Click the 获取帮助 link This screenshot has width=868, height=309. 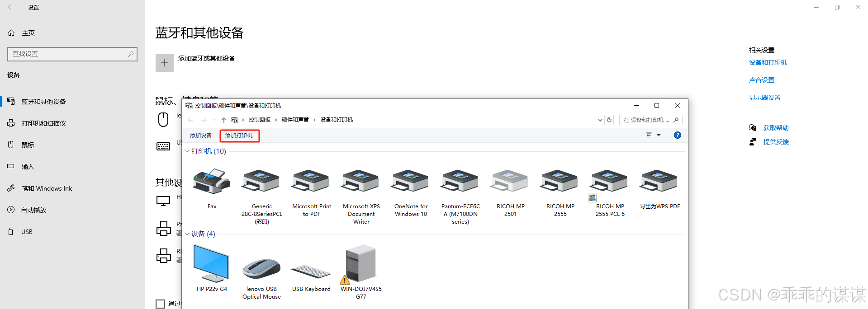click(776, 128)
